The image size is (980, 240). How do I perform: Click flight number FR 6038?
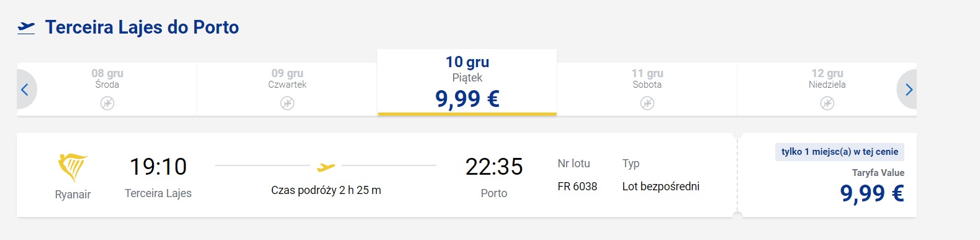tap(577, 187)
